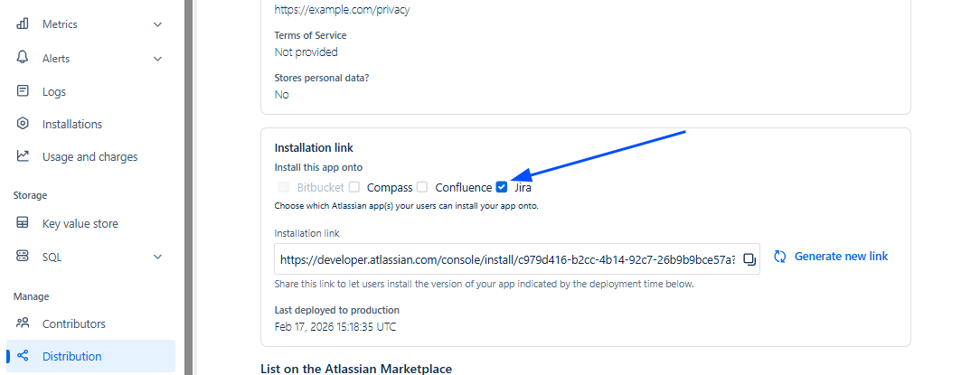Screen dimensions: 980x375
Task: Click the refresh icon beside Generate new link
Action: pos(779,257)
